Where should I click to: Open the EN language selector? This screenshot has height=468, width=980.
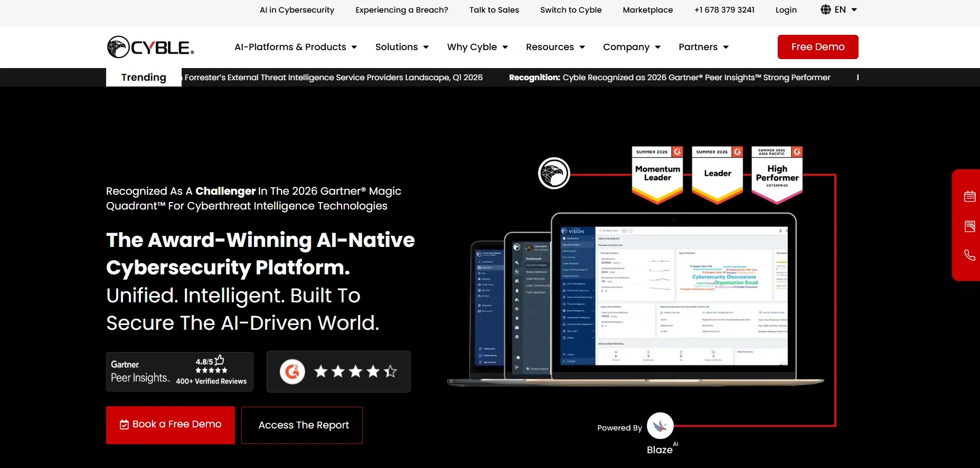(839, 9)
